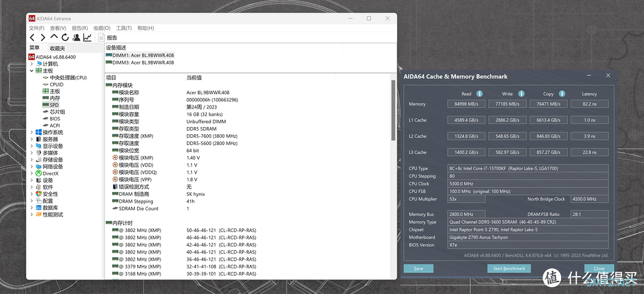Image resolution: width=644 pixels, height=294 pixels.
Task: Expand the 多媒体 tree node
Action: tap(32, 153)
